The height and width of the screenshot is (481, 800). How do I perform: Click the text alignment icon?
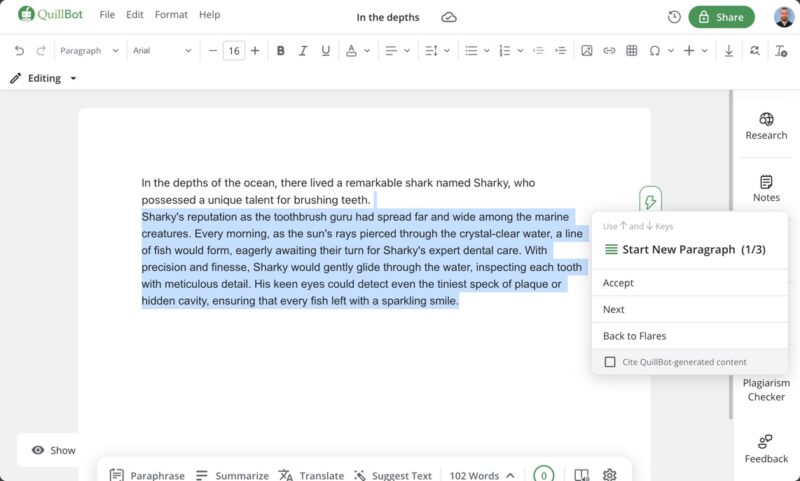391,50
